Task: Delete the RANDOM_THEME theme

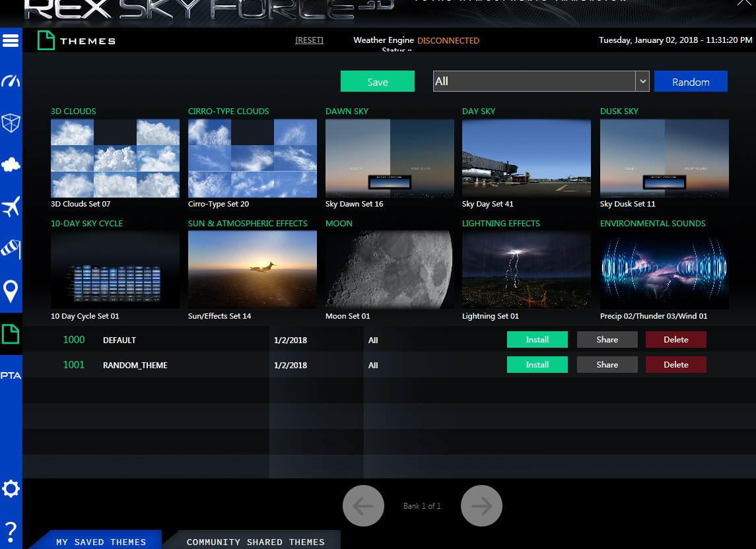Action: click(675, 364)
